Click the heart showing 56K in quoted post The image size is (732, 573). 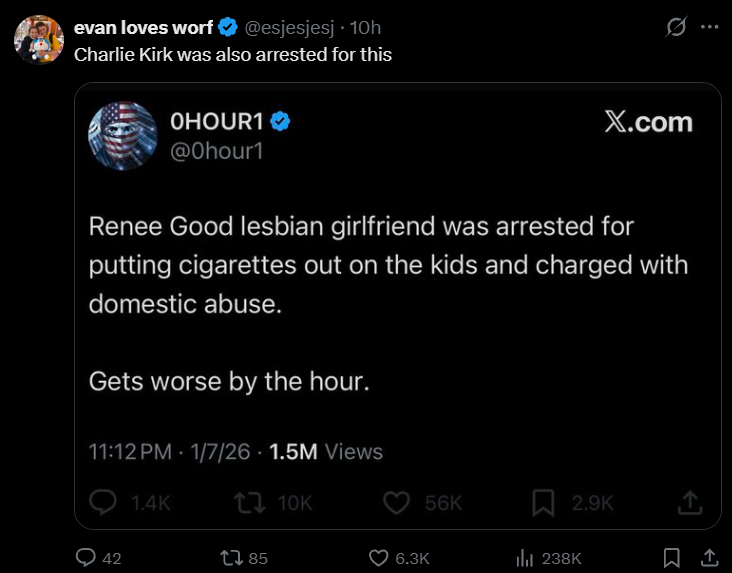click(x=396, y=503)
